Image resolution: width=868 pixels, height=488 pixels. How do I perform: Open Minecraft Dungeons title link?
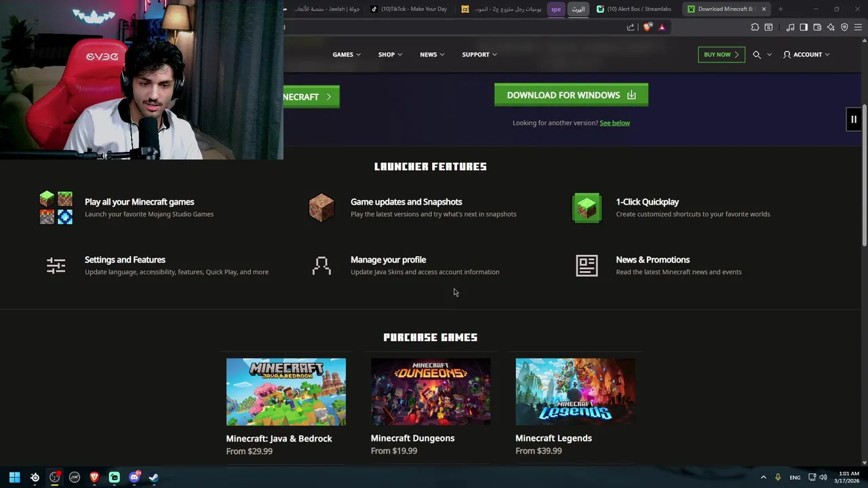(x=412, y=438)
